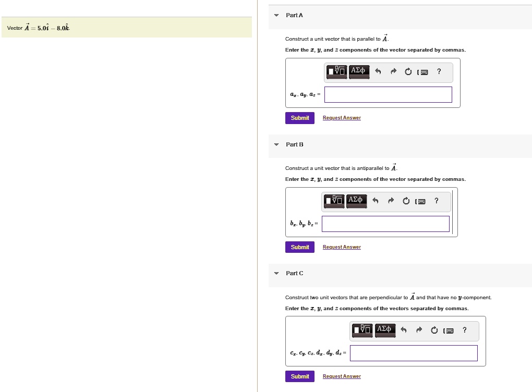
Task: Click Request Answer link for Part B
Action: click(342, 247)
